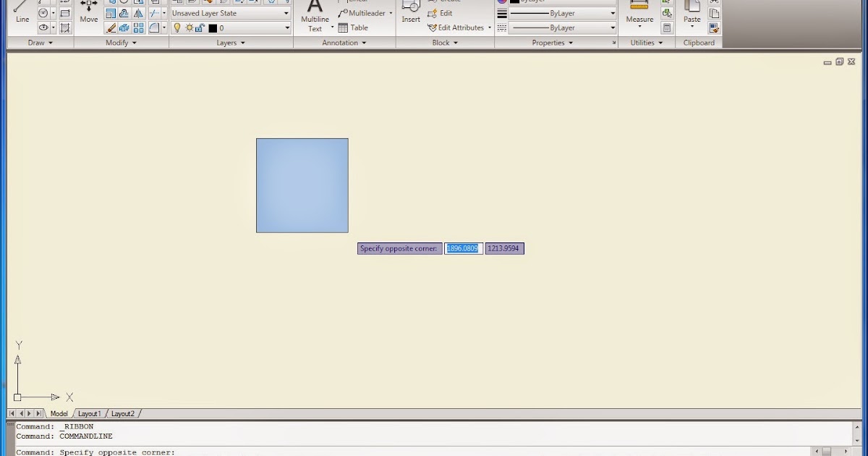Select the Line drawing tool
This screenshot has width=868, height=456.
22,12
